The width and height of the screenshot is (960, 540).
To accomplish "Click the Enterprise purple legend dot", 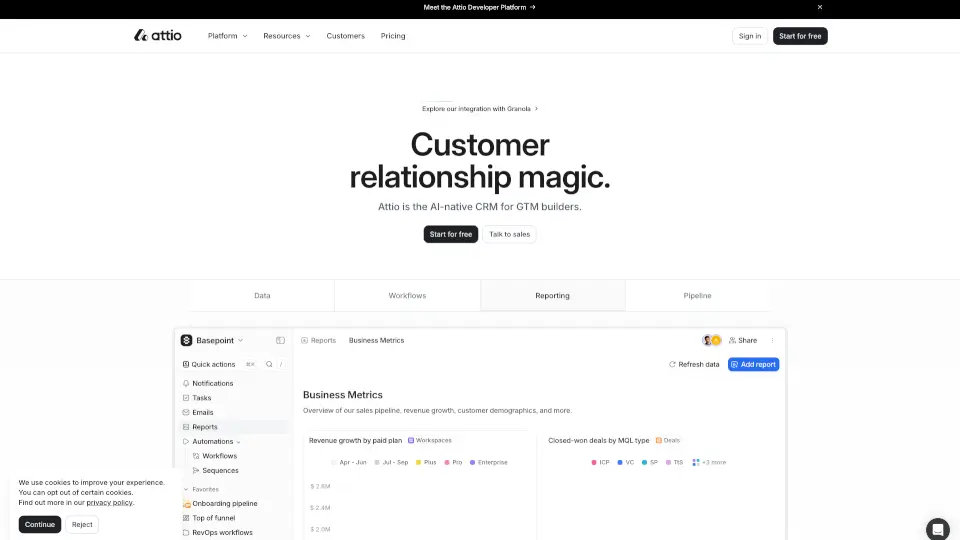I will pos(473,462).
